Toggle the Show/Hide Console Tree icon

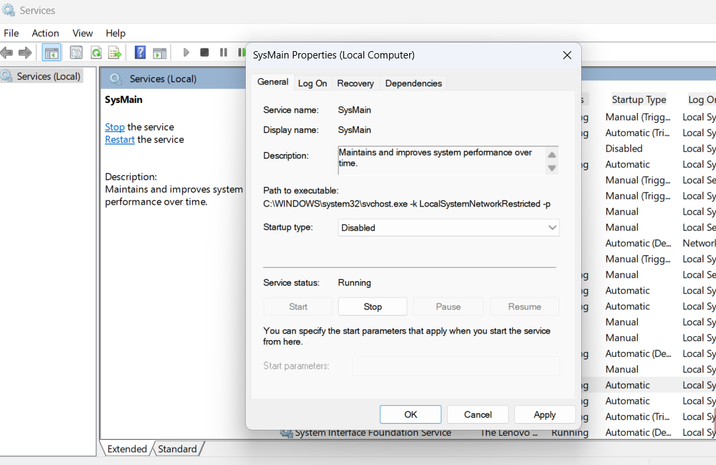[x=51, y=53]
